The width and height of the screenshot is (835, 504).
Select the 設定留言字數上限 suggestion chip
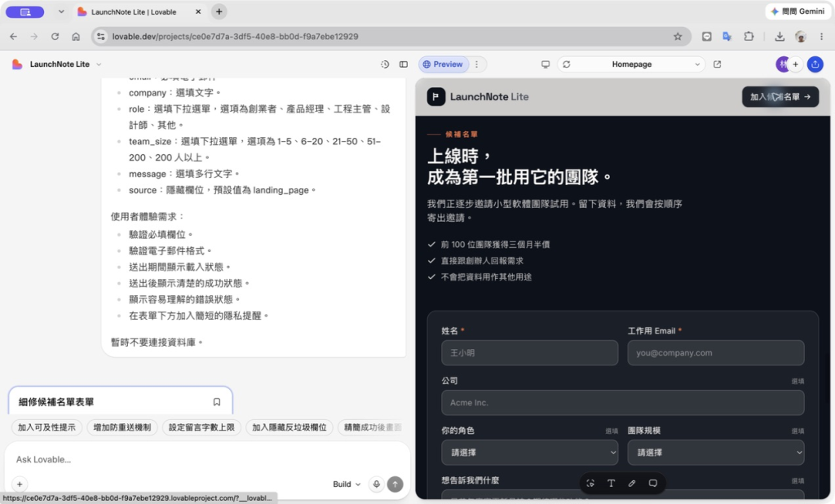pyautogui.click(x=201, y=427)
